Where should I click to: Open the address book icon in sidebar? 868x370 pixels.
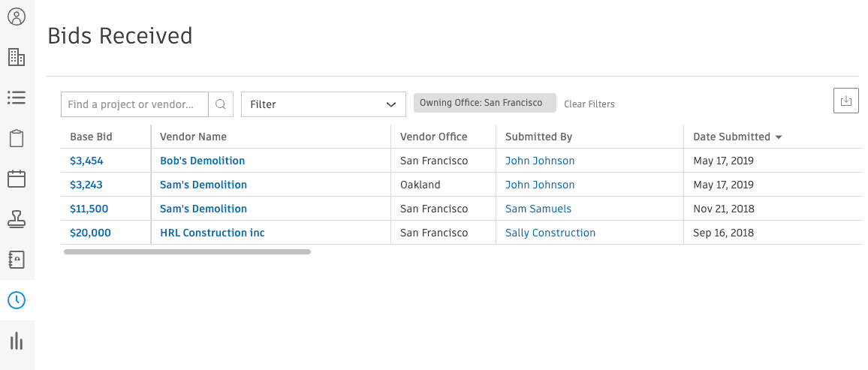pos(17,260)
